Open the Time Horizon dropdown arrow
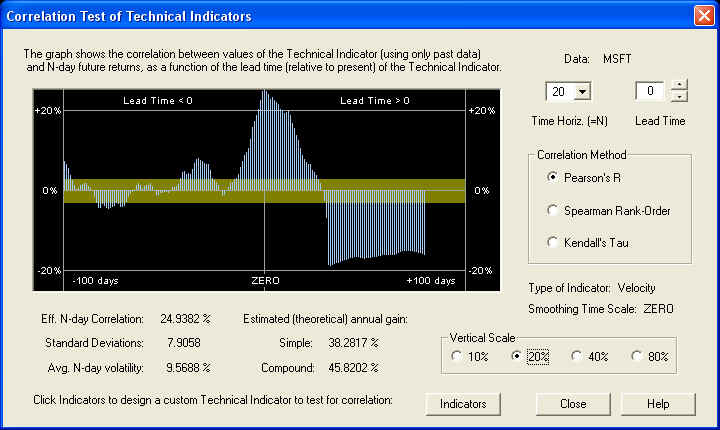 point(582,91)
